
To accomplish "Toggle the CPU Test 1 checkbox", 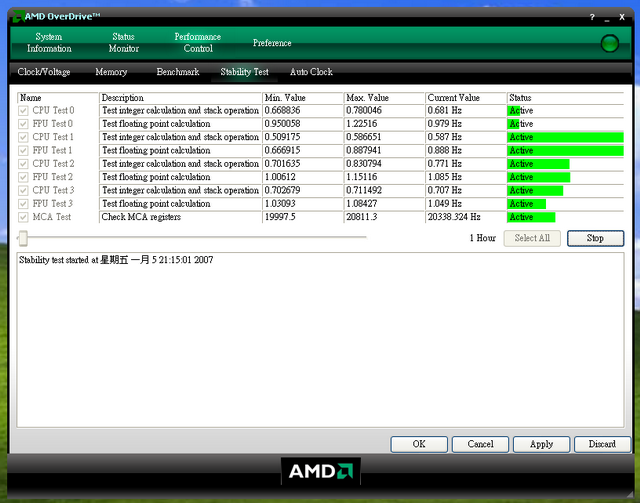I will click(23, 137).
